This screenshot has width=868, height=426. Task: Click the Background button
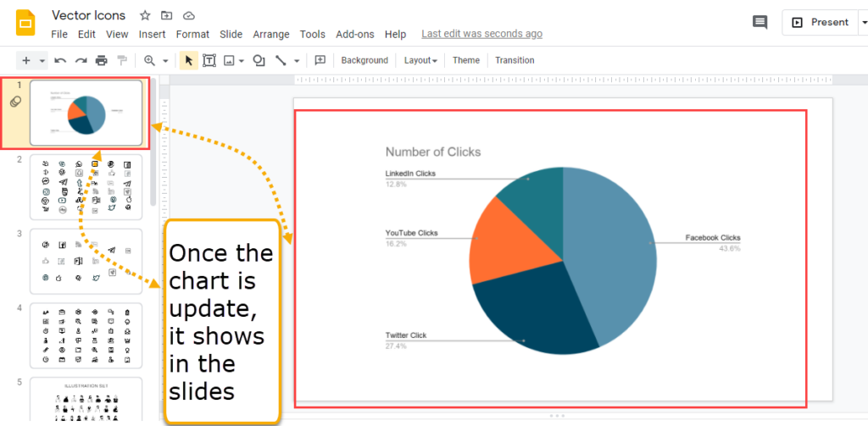[x=364, y=60]
